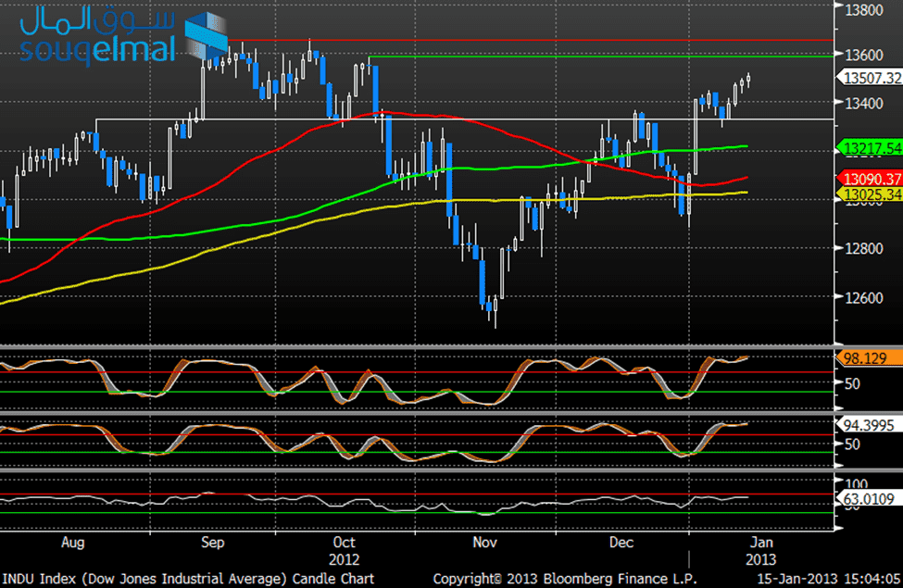Select the Dec month label
This screenshot has width=903, height=588.
coord(621,544)
